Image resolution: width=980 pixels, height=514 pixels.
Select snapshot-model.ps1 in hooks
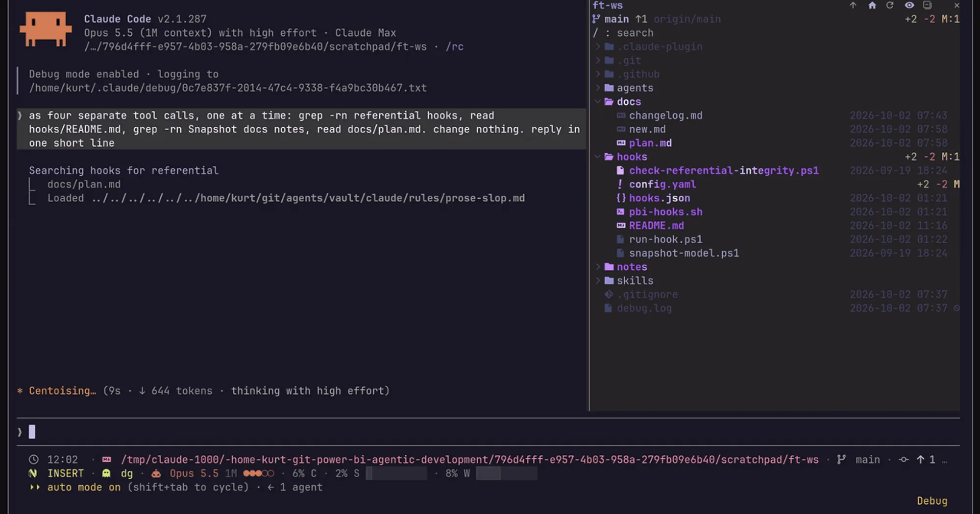pyautogui.click(x=684, y=254)
